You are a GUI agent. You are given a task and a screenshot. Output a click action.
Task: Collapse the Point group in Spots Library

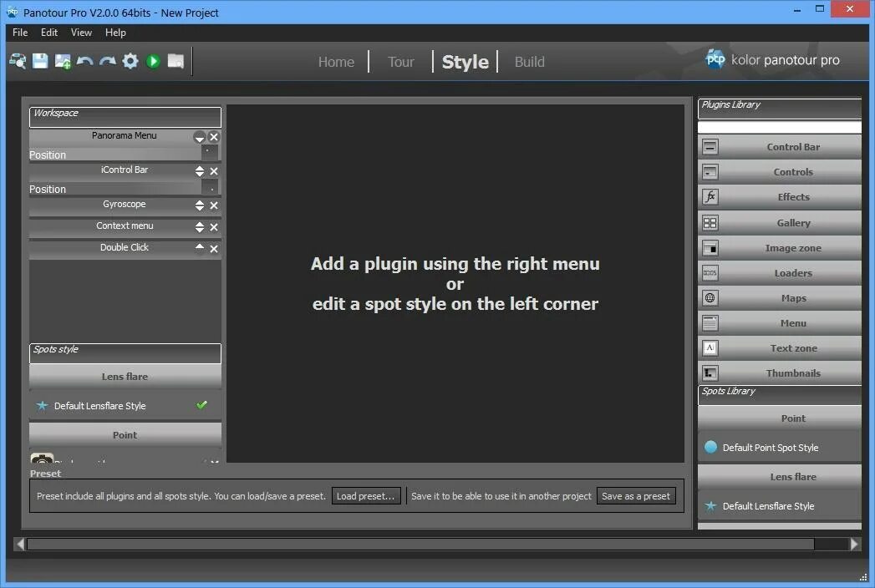[x=780, y=418]
